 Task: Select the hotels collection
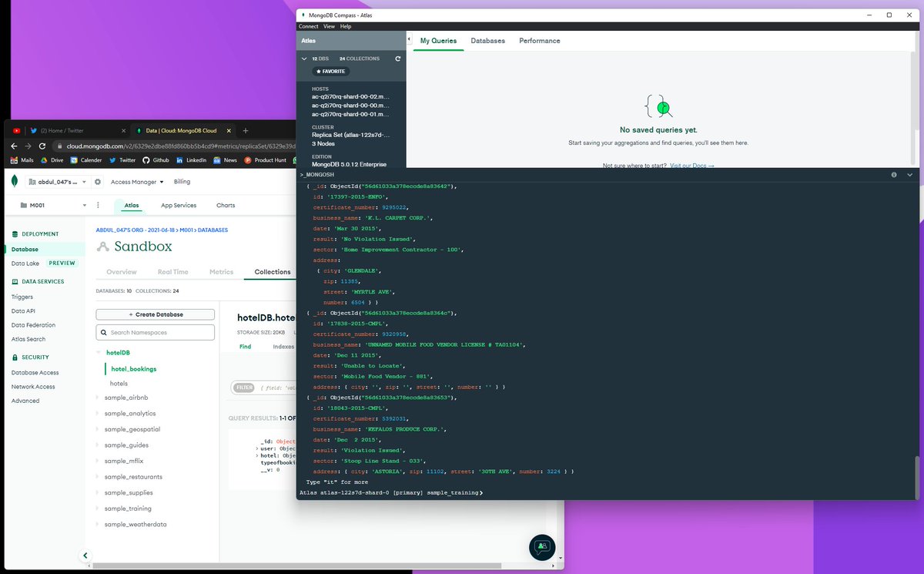tap(119, 383)
